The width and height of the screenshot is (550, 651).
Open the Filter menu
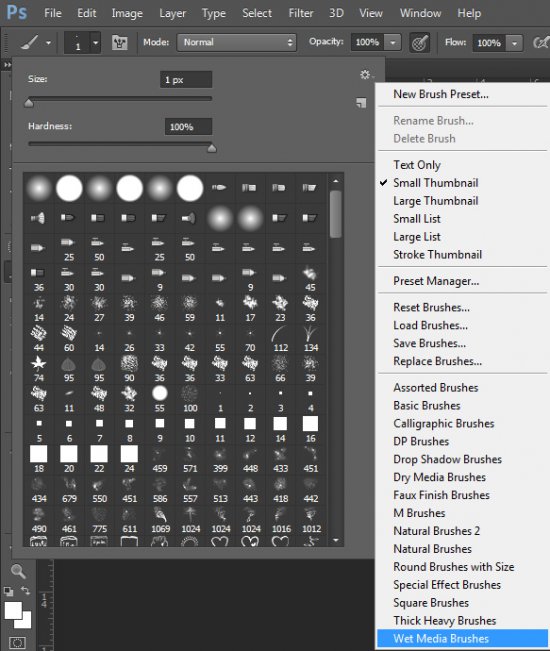301,13
